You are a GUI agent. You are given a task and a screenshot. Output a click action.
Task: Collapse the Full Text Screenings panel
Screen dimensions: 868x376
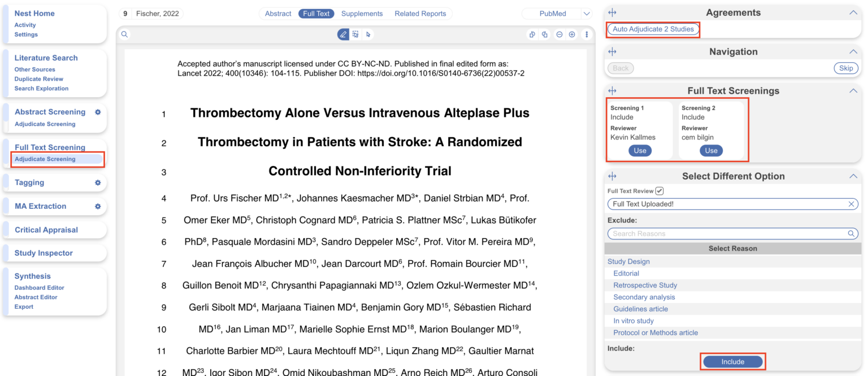click(x=853, y=90)
